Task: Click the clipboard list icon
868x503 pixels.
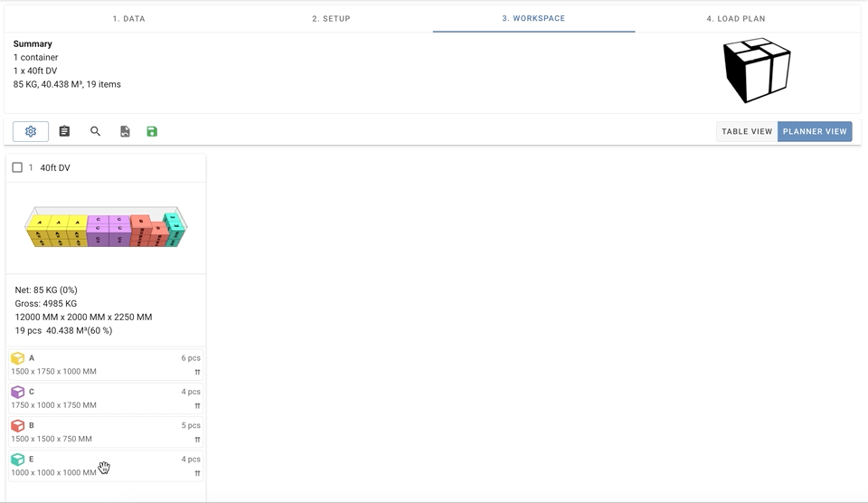Action: (x=64, y=131)
